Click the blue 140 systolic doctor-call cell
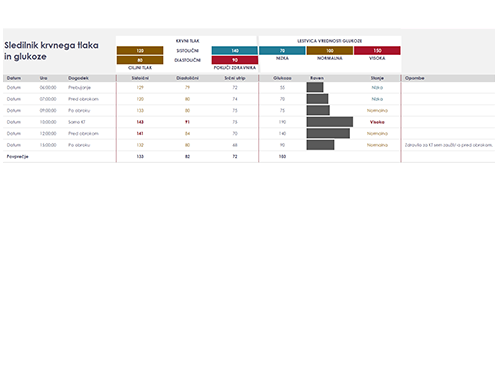The image size is (498, 382). tap(235, 50)
